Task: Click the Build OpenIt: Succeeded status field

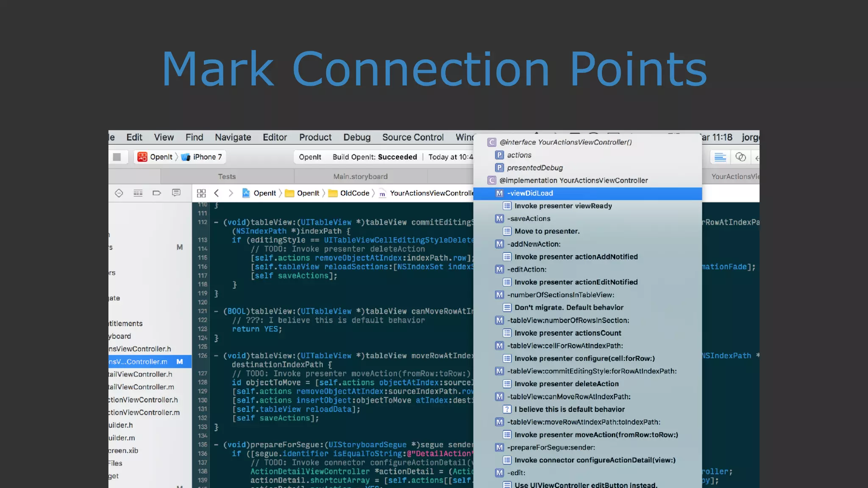Action: point(375,157)
